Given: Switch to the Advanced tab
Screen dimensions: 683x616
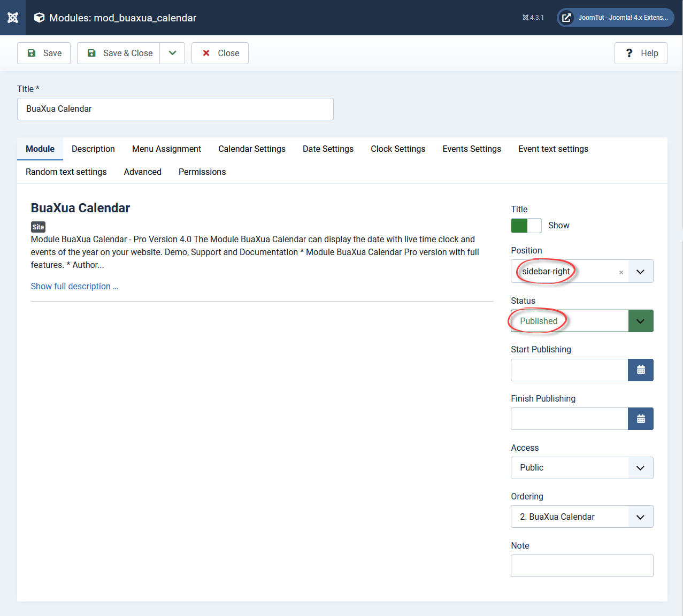Looking at the screenshot, I should coord(143,172).
